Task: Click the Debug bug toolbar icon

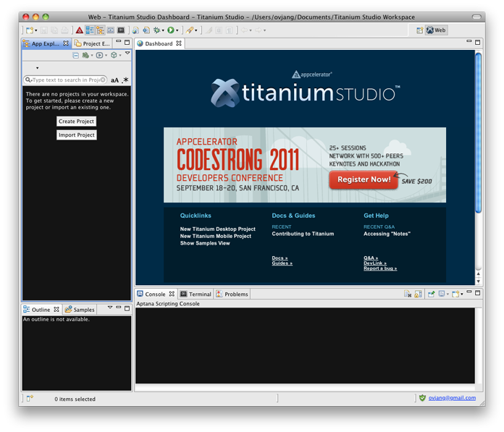Action: click(x=156, y=30)
